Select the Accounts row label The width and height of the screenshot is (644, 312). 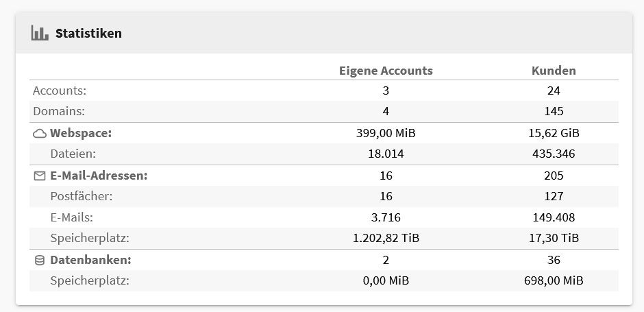point(60,91)
